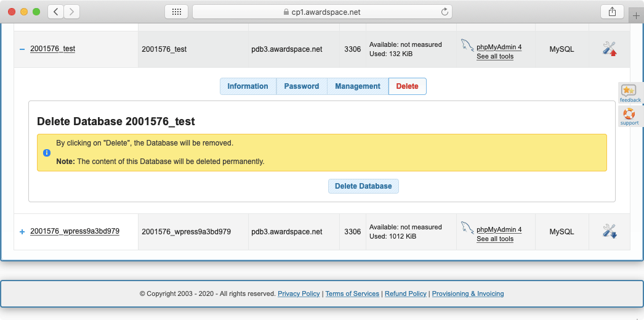Switch to the Information tab

248,86
